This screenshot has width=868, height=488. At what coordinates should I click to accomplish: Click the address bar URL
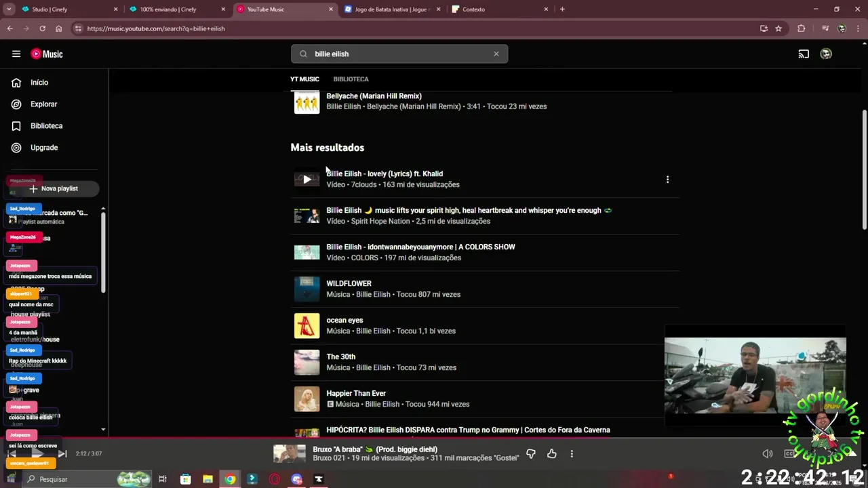tap(156, 28)
